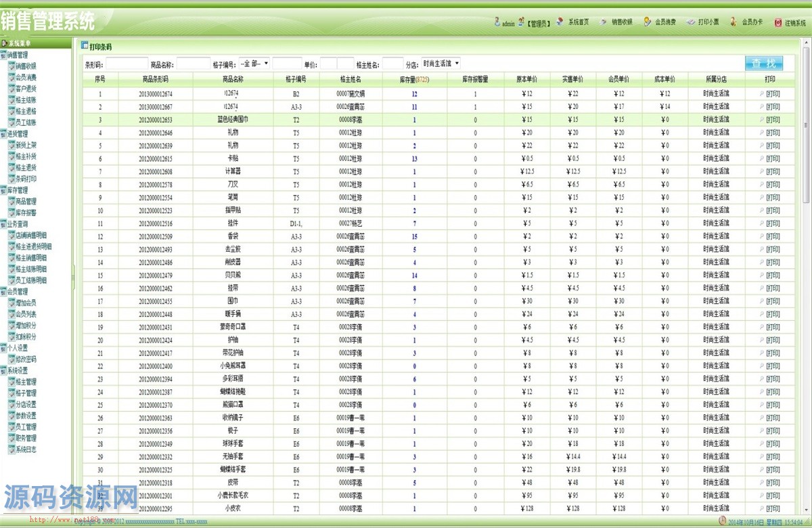Click the 系统首页 home icon
This screenshot has width=812, height=528.
click(560, 22)
